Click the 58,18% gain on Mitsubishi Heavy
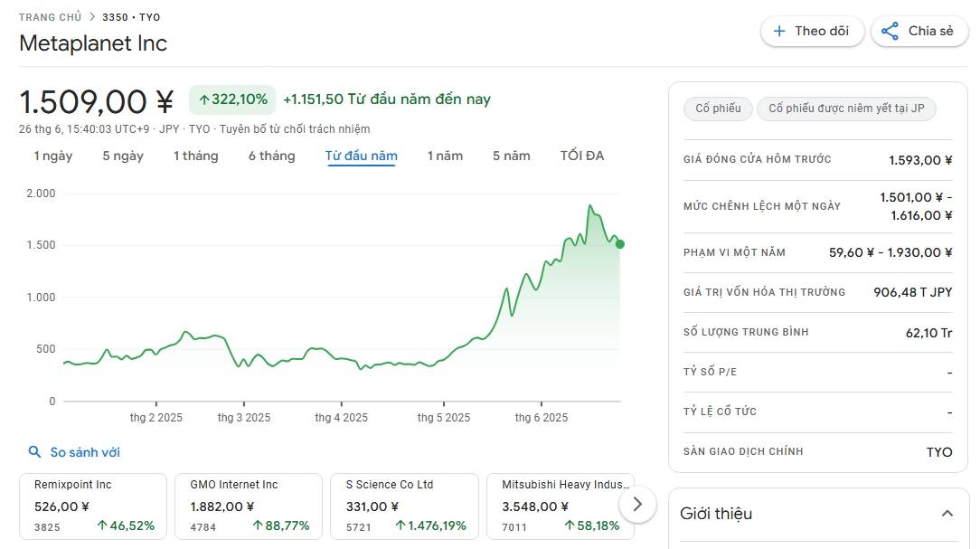Image resolution: width=980 pixels, height=549 pixels. click(x=592, y=525)
